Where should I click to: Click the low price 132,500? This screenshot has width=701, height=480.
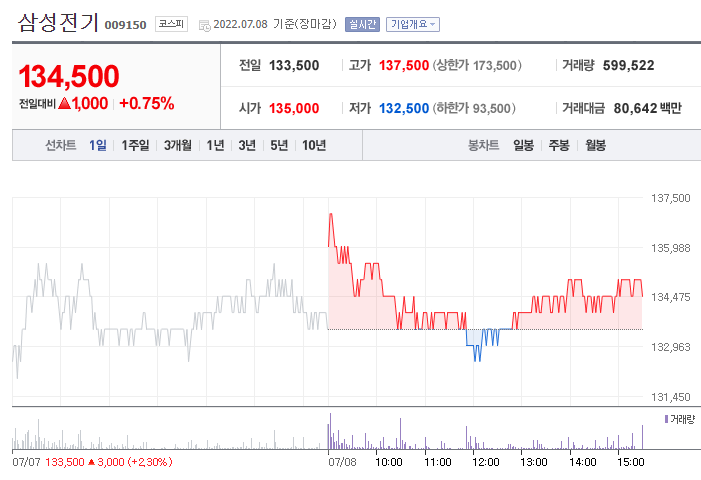(404, 108)
